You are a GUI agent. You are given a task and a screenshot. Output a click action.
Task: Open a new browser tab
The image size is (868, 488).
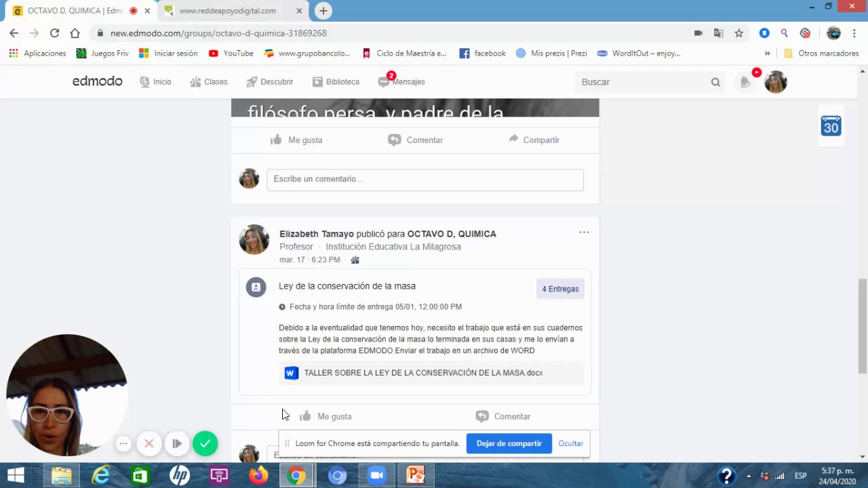tap(323, 11)
